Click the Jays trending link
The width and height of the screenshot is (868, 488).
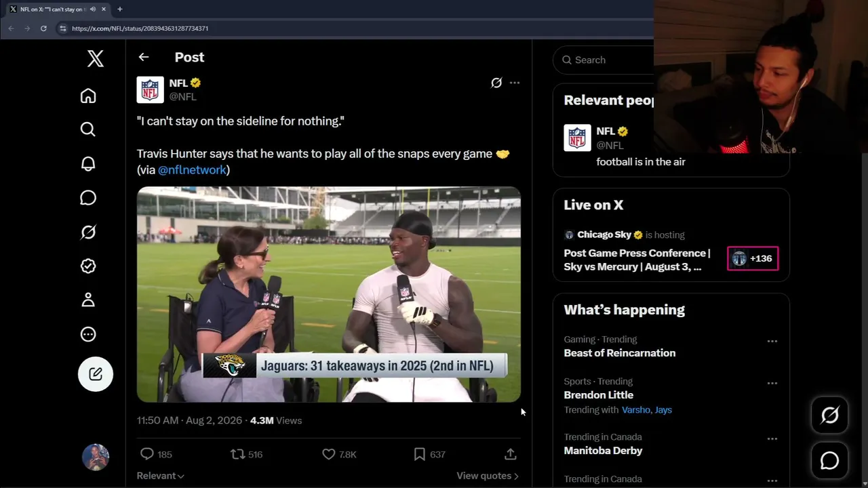click(663, 410)
